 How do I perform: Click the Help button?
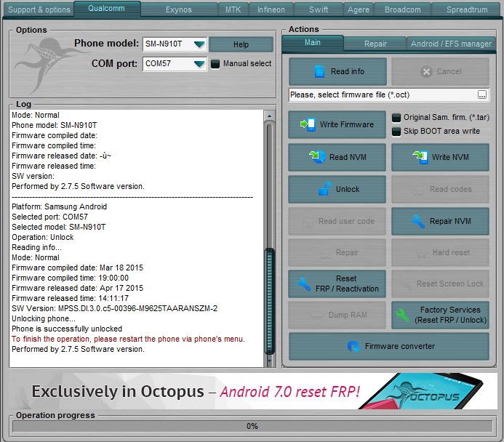[x=241, y=44]
